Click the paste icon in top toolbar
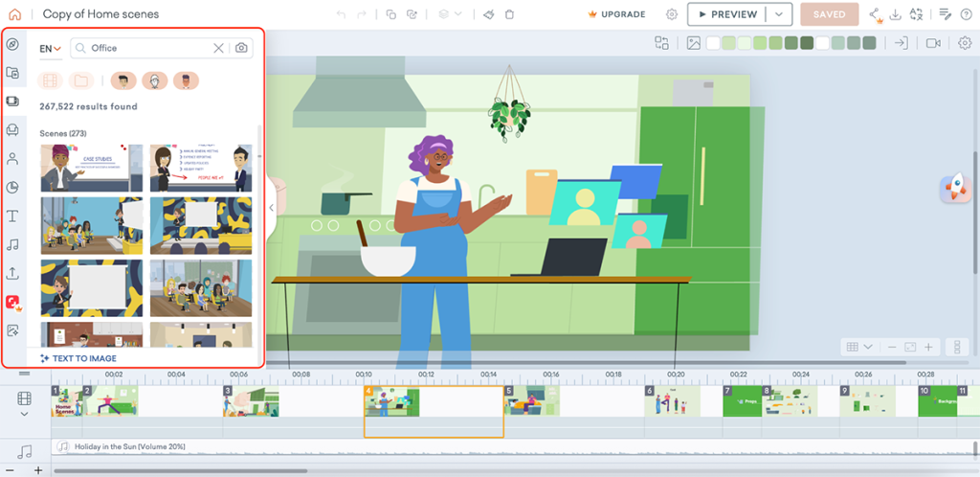This screenshot has height=477, width=980. tap(412, 13)
